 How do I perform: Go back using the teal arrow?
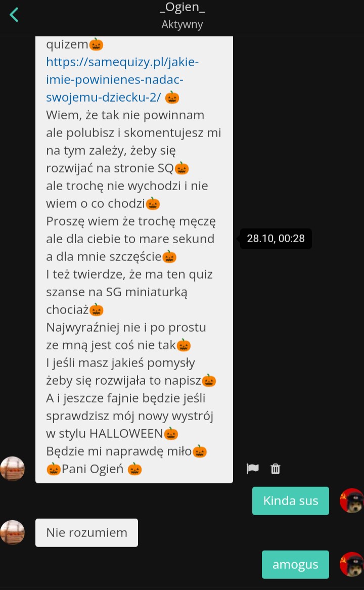click(x=14, y=15)
